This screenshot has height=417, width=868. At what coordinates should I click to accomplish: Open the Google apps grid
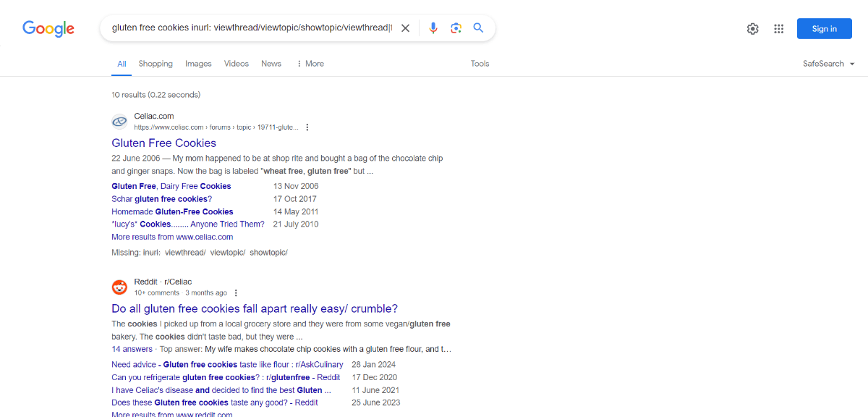point(779,29)
